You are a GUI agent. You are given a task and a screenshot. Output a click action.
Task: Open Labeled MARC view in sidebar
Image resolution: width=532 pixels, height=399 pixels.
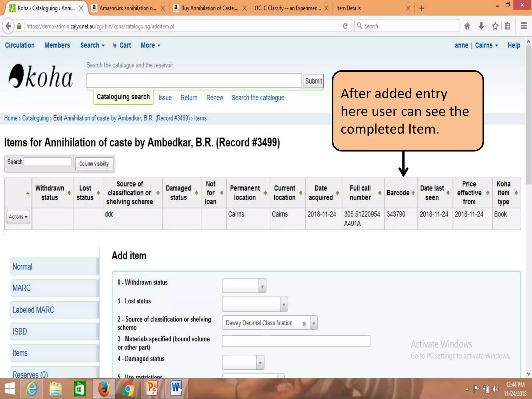click(55, 310)
